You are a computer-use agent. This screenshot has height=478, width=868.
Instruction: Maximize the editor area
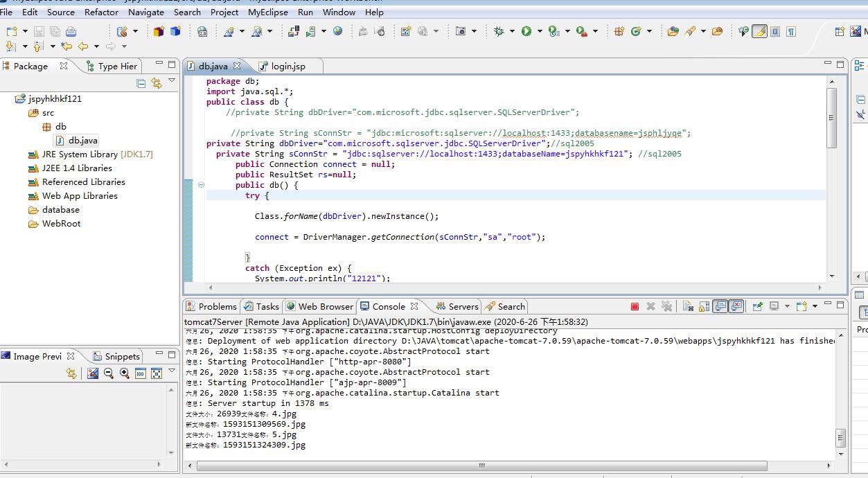click(841, 64)
